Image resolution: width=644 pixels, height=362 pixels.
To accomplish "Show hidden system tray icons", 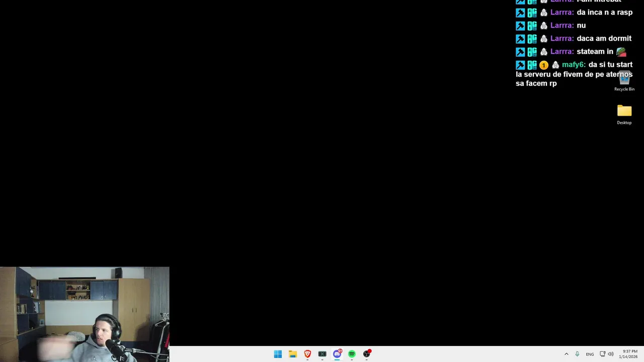I will tap(567, 354).
